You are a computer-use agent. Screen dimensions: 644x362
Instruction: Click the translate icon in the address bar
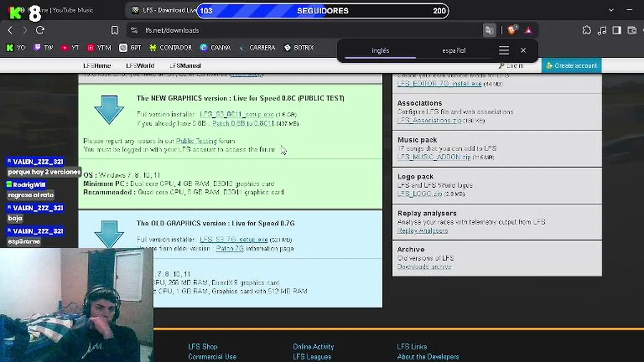pyautogui.click(x=490, y=30)
